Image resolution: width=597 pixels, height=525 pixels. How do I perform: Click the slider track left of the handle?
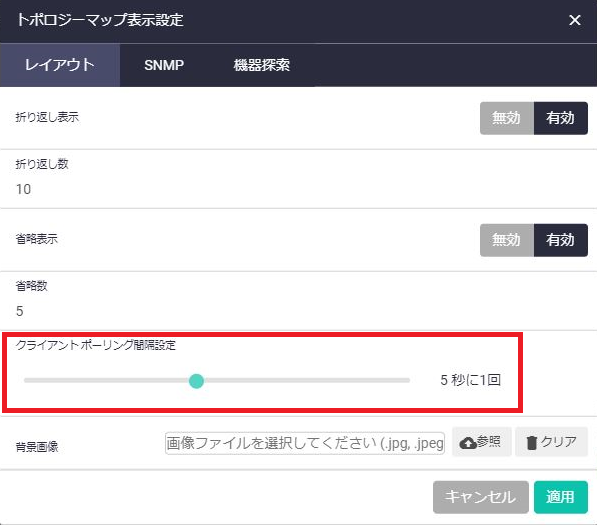pyautogui.click(x=106, y=380)
